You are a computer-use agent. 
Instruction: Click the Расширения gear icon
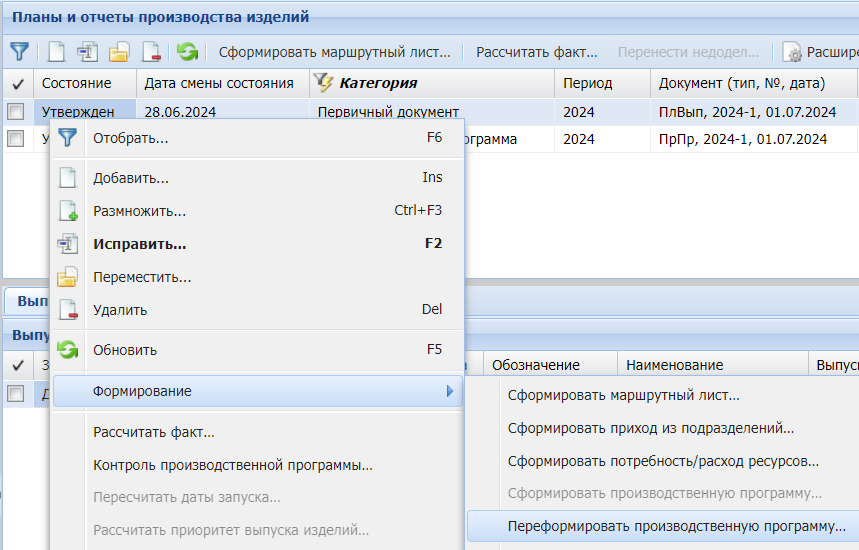point(793,51)
